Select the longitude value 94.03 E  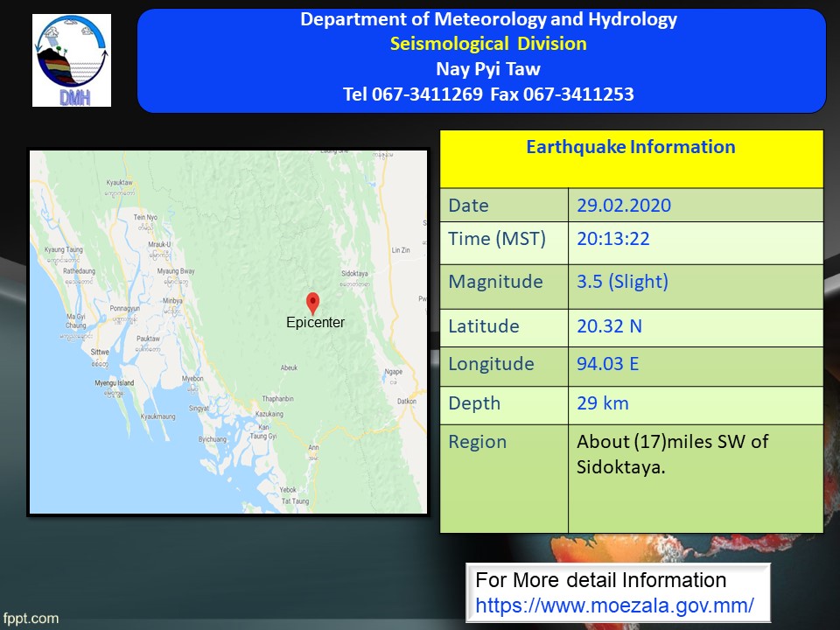pyautogui.click(x=607, y=363)
